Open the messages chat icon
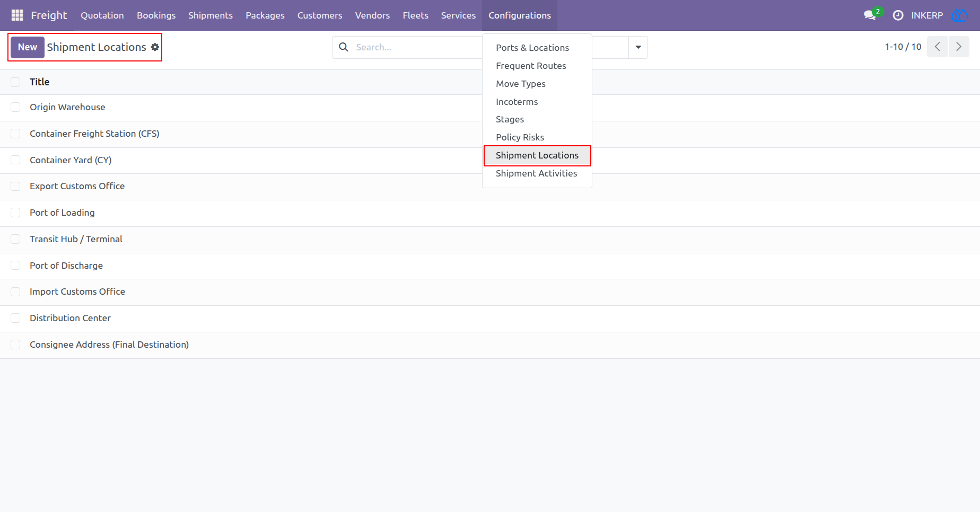This screenshot has height=512, width=980. (x=870, y=15)
